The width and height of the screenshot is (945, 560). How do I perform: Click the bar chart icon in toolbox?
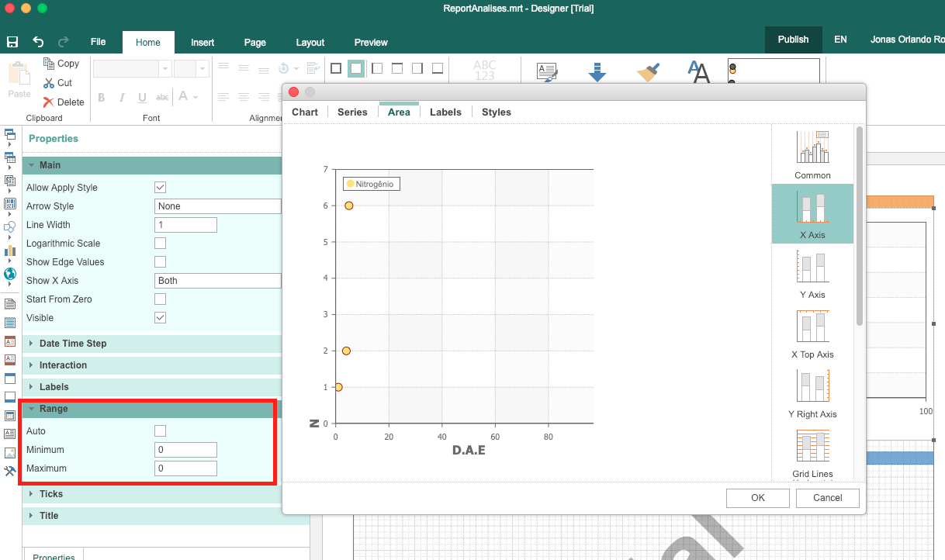(10, 251)
